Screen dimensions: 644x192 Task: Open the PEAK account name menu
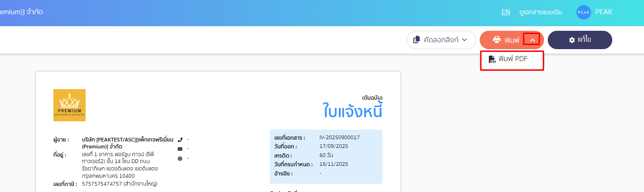point(604,12)
